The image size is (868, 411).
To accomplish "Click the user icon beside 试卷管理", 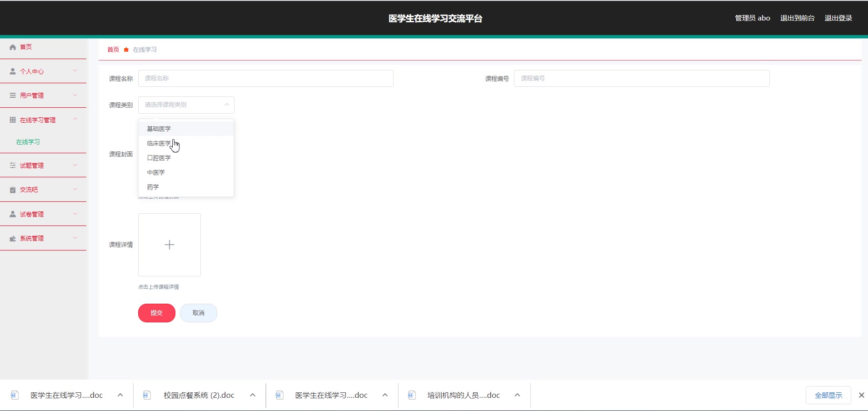I will click(x=12, y=214).
